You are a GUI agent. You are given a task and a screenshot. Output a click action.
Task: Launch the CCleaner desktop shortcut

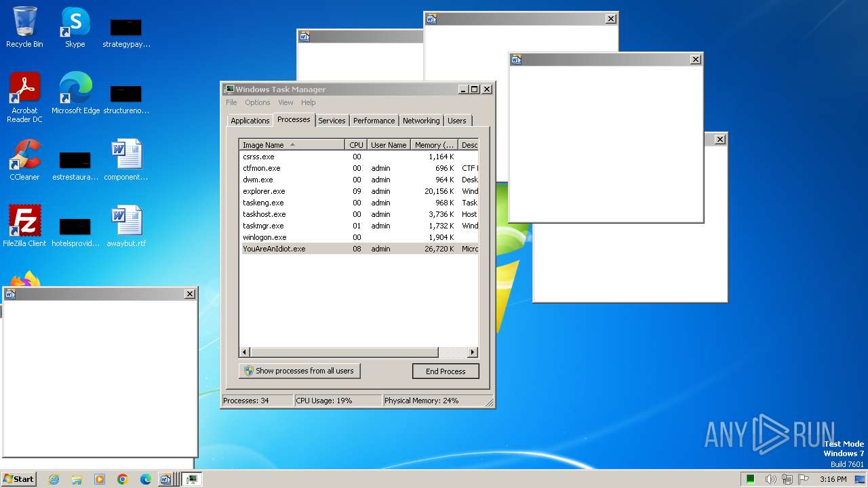click(24, 160)
